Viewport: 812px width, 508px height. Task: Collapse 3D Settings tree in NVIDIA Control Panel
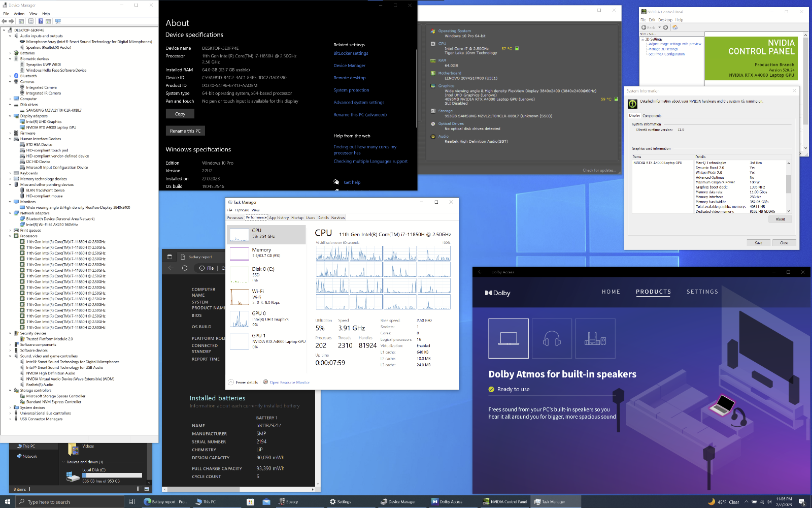tap(642, 39)
